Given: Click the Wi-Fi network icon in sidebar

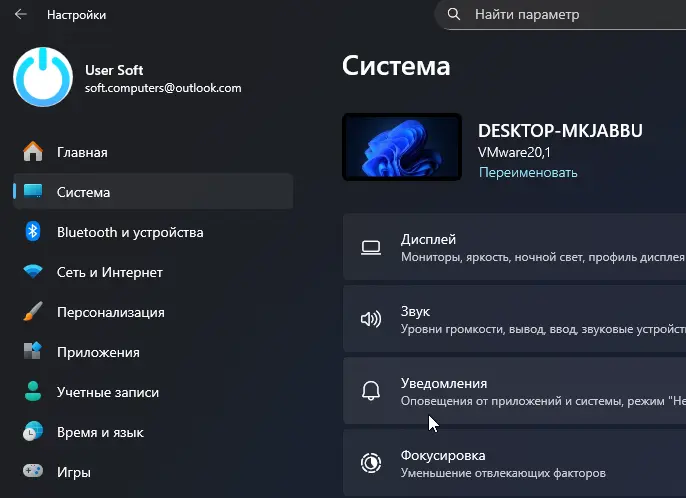Looking at the screenshot, I should [x=33, y=272].
